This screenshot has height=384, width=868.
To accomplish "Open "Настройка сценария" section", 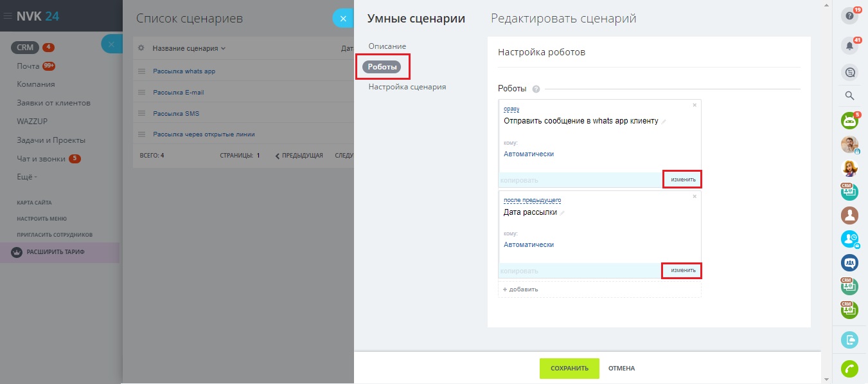I will [x=407, y=87].
